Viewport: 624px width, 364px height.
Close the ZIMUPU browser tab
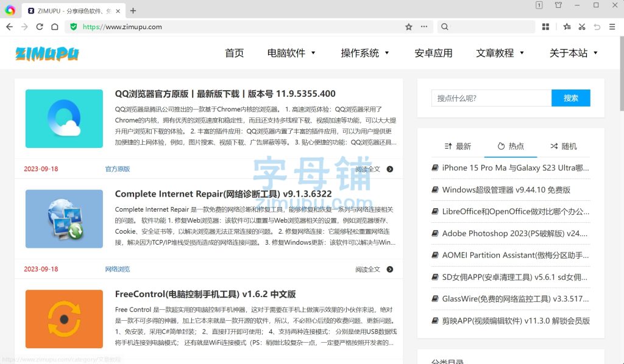pyautogui.click(x=118, y=11)
